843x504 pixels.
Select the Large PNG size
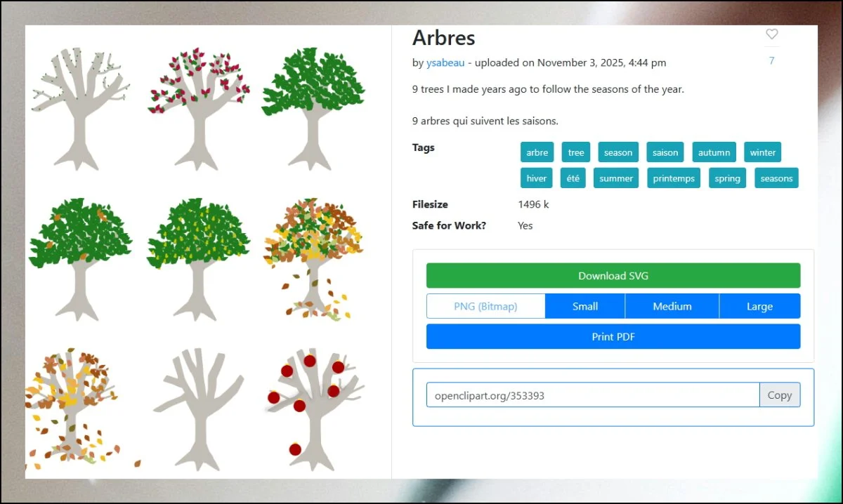pyautogui.click(x=759, y=307)
